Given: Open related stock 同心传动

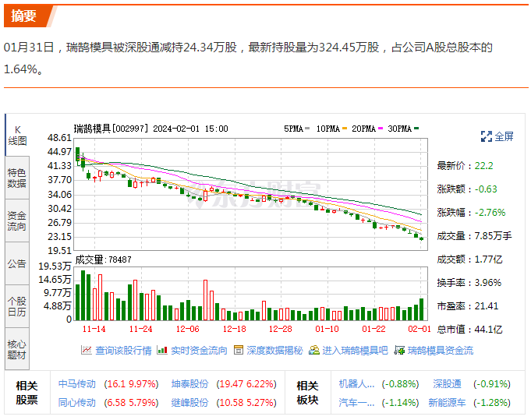Looking at the screenshot, I should pyautogui.click(x=77, y=402).
